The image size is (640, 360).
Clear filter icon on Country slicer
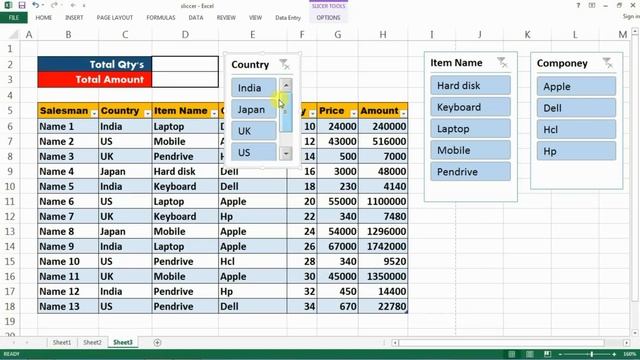pyautogui.click(x=284, y=64)
